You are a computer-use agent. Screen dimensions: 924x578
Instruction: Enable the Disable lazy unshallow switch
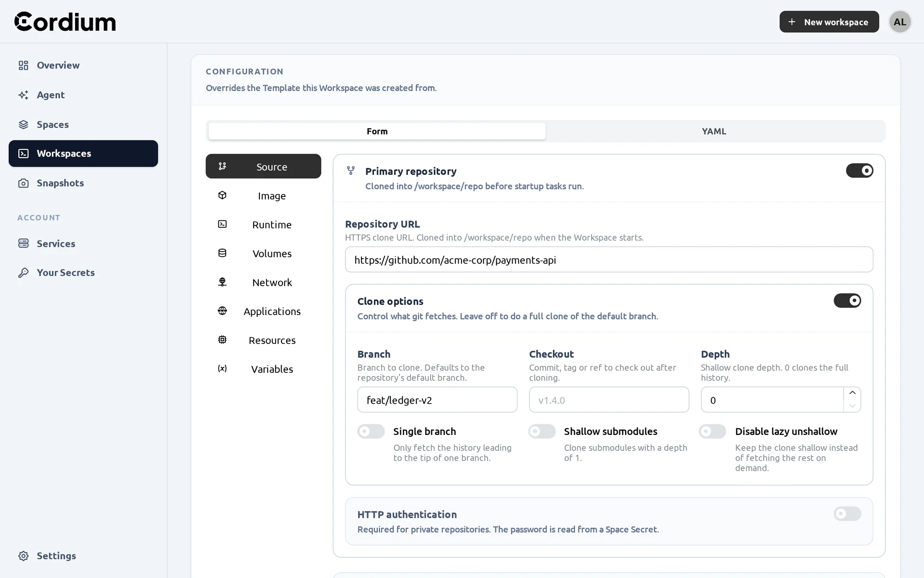[713, 431]
